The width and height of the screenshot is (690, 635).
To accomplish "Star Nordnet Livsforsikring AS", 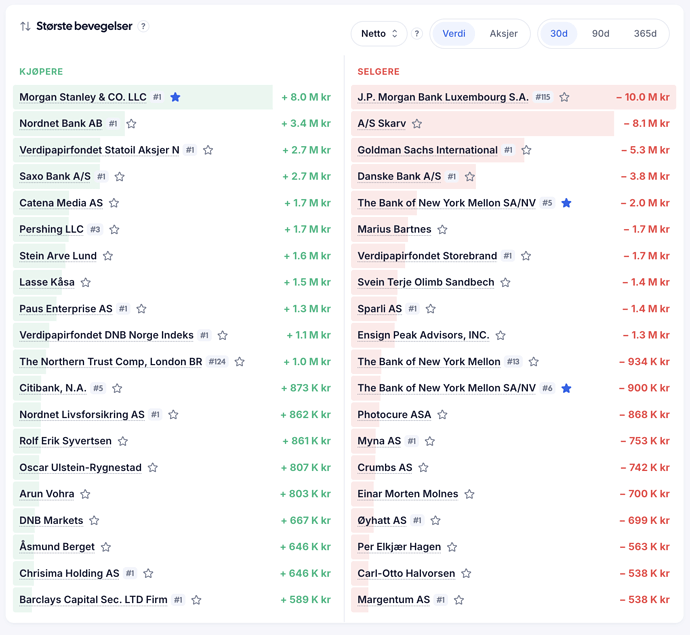I will coord(173,415).
